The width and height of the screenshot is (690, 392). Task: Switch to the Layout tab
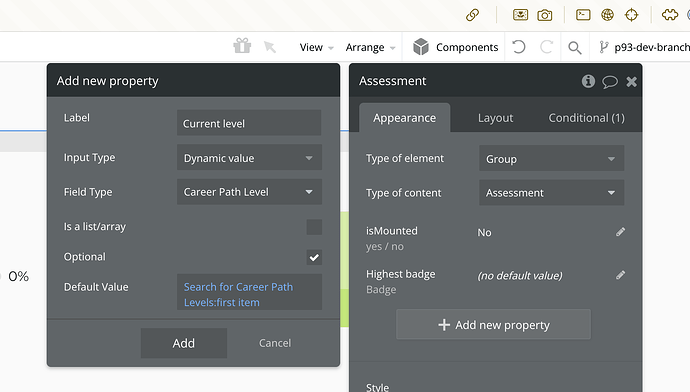495,118
